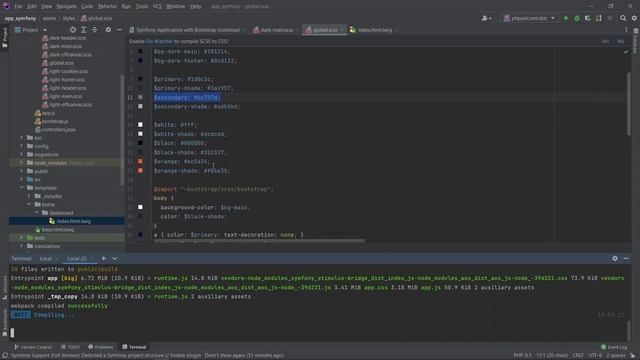Expand all icon in Project panel header
The height and width of the screenshot is (360, 640).
coord(84,30)
